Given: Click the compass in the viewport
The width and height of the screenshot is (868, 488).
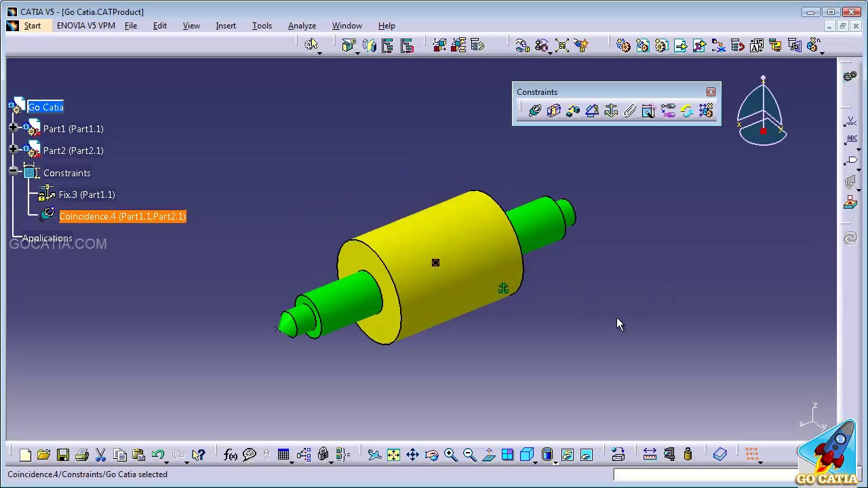Looking at the screenshot, I should 762,112.
